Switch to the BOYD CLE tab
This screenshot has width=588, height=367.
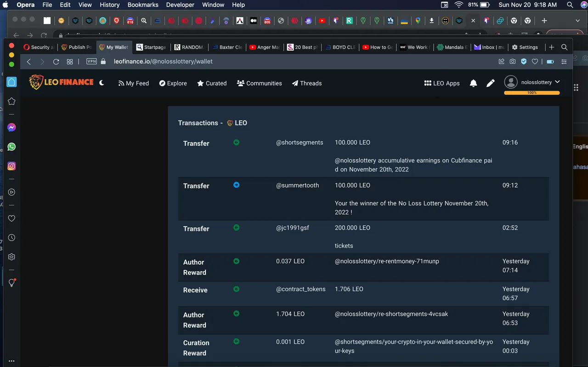click(339, 47)
